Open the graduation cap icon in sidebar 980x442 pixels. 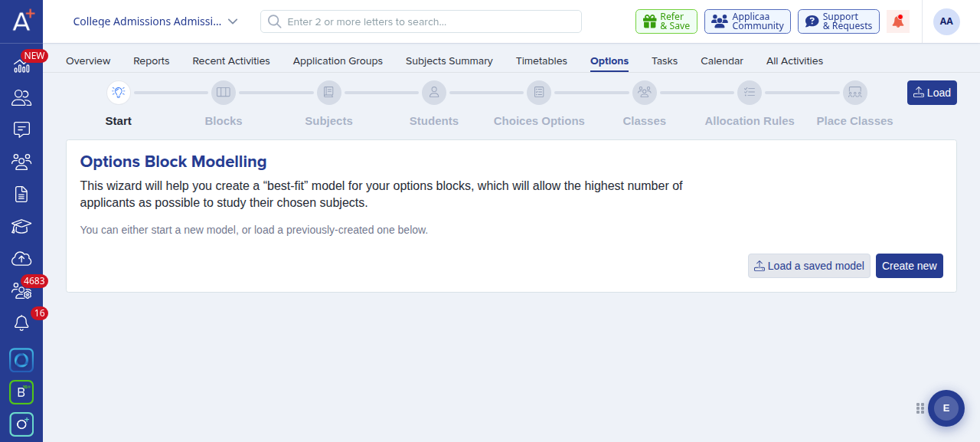21,226
